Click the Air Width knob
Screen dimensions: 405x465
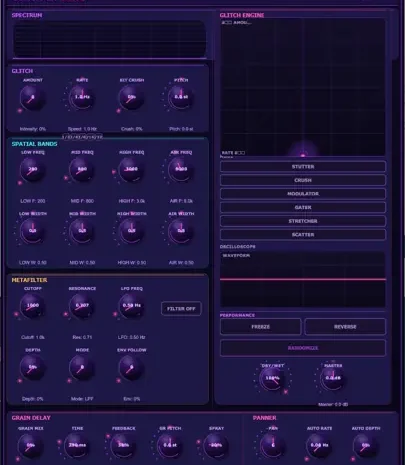point(181,231)
